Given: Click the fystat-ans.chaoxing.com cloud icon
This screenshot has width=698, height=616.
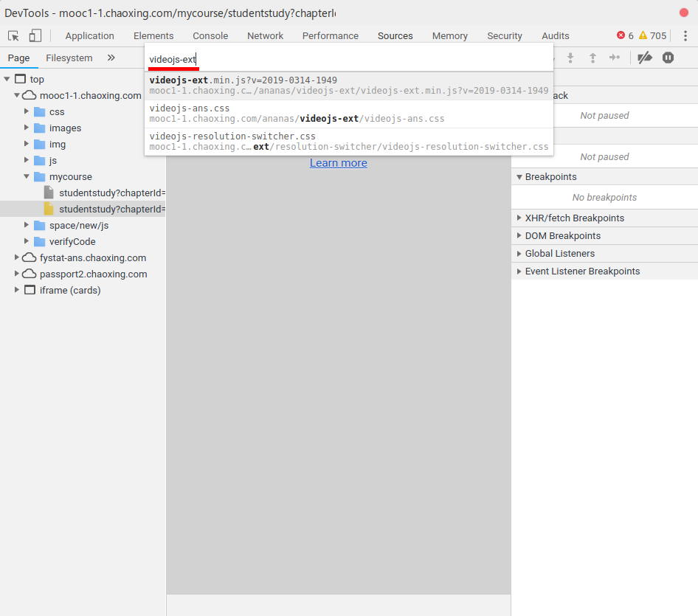Looking at the screenshot, I should (30, 257).
